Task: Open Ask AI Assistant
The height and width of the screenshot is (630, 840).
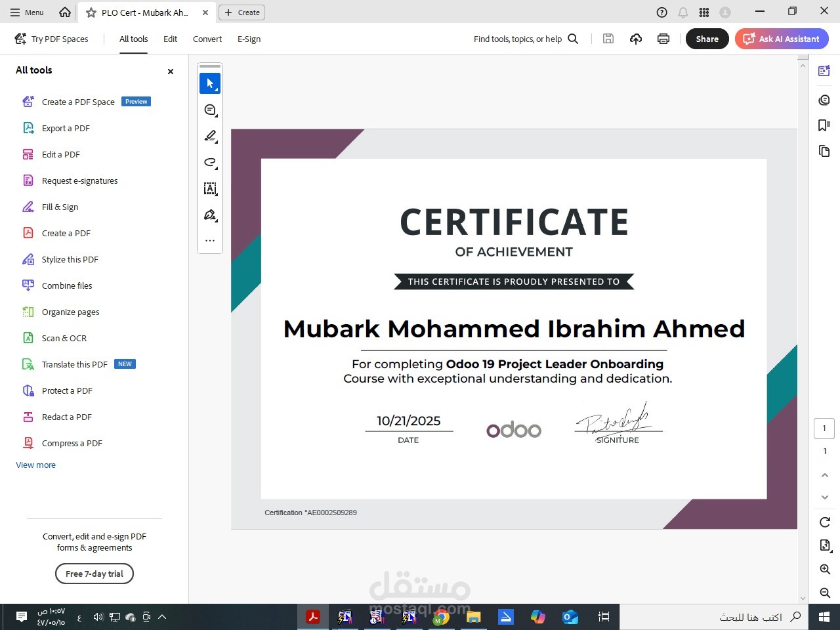Action: point(782,39)
